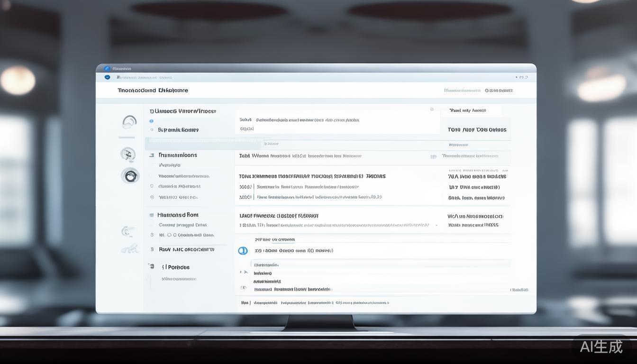Click the top-right header link text
The height and width of the screenshot is (364, 637).
tap(478, 90)
